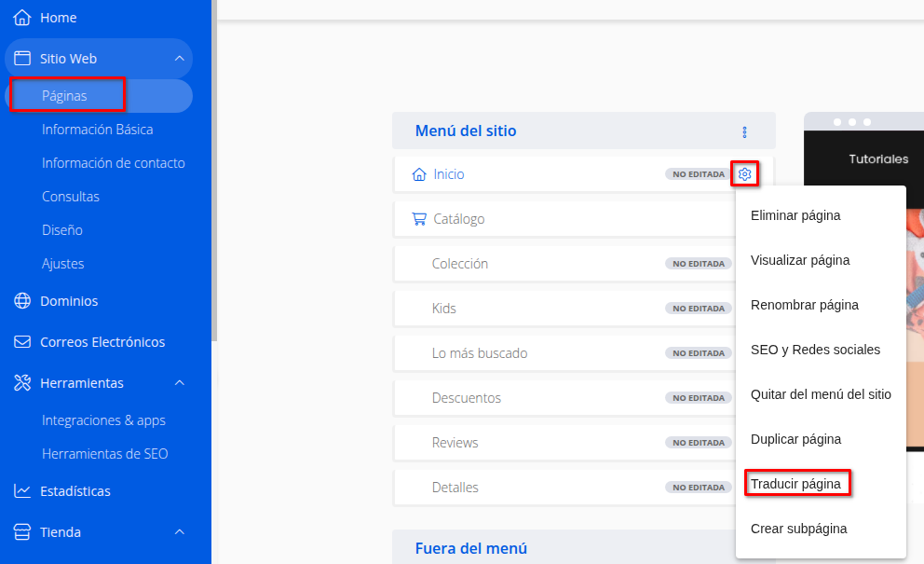Screen dimensions: 924x564
Task: Click the Sitio Web window icon
Action: [22, 59]
